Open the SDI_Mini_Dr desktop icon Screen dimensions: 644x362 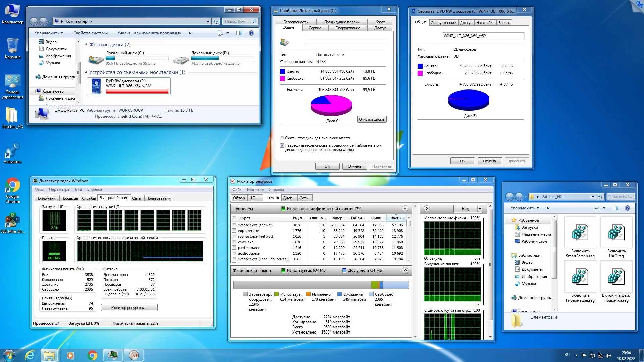12,221
